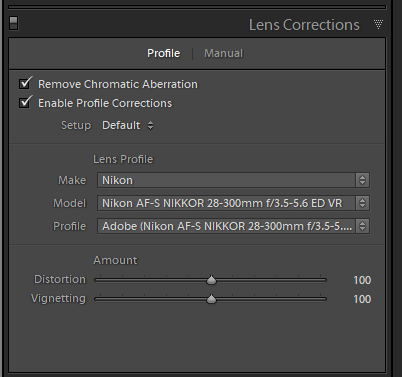Screen dimensions: 402x377
Task: Click the Vignetting value 100
Action: [x=362, y=299]
